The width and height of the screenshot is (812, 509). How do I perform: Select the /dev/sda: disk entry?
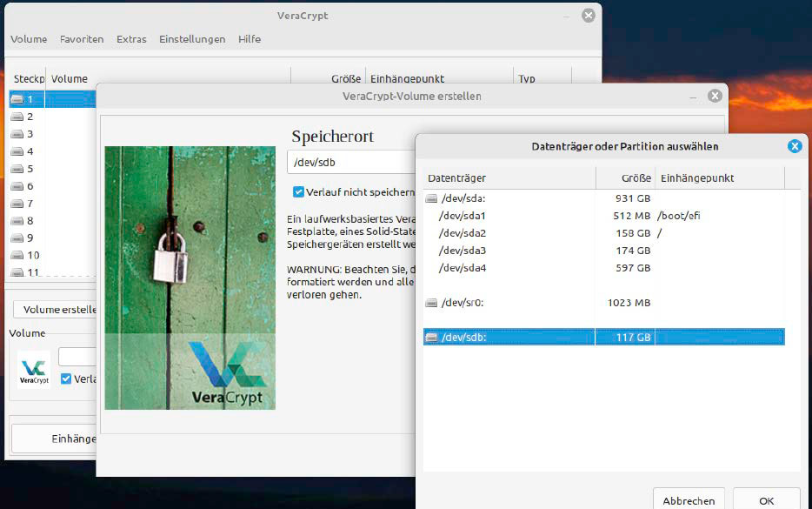pyautogui.click(x=604, y=198)
